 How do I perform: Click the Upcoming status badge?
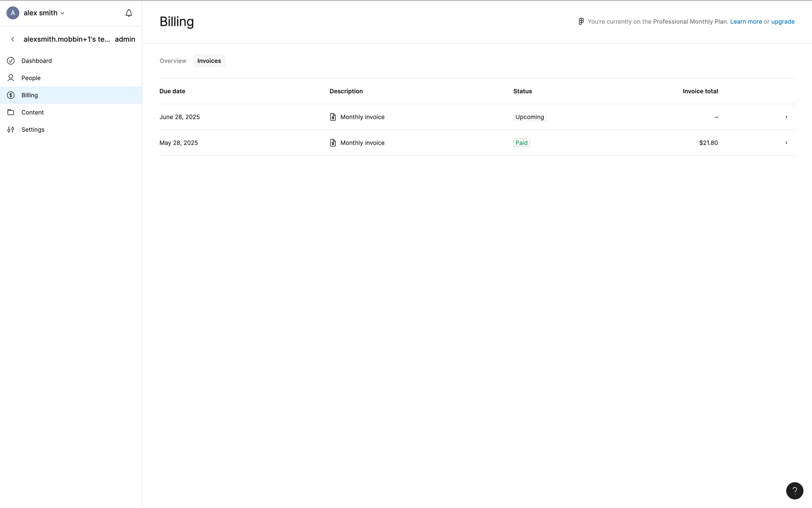[529, 117]
